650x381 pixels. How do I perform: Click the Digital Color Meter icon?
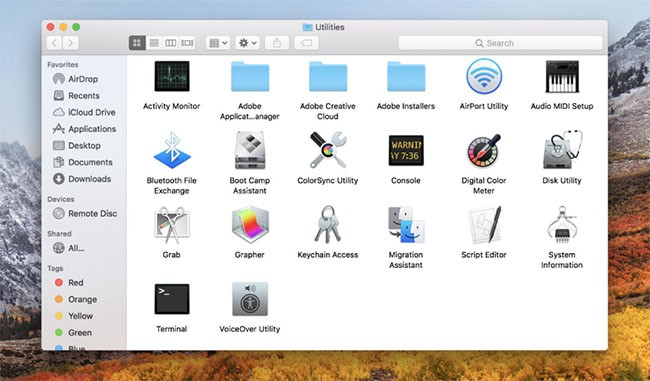point(484,150)
